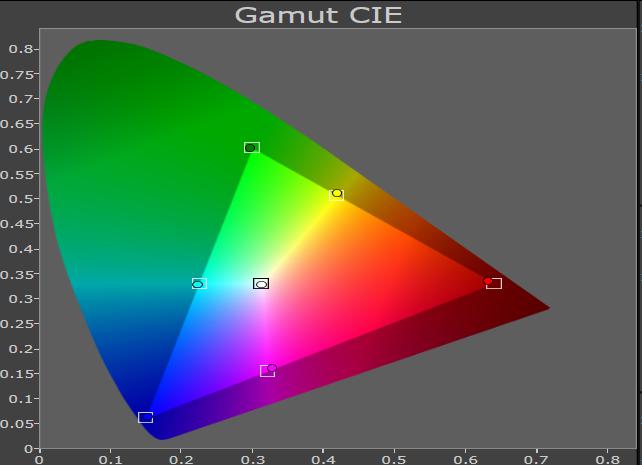Viewport: 642px width, 465px height.
Task: Click the cyan measured point marker
Action: coord(197,284)
